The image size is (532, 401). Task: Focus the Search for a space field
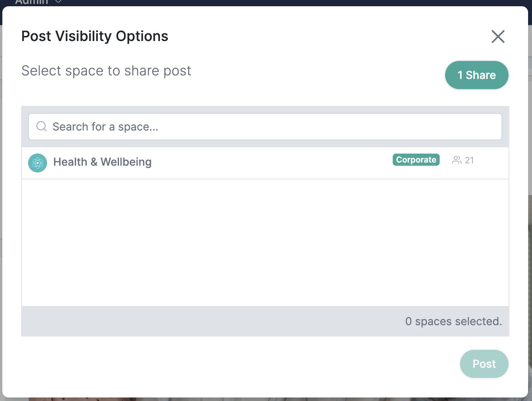pos(265,127)
